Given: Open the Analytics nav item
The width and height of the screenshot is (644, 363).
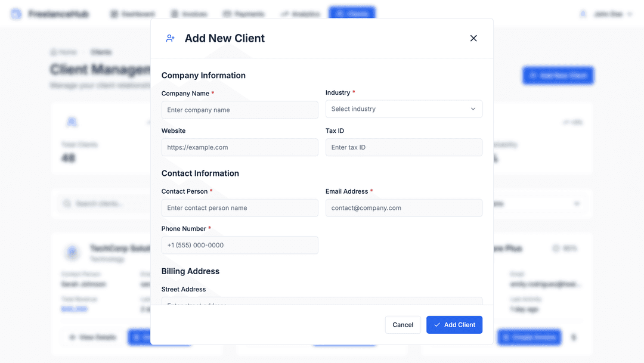Looking at the screenshot, I should click(301, 14).
